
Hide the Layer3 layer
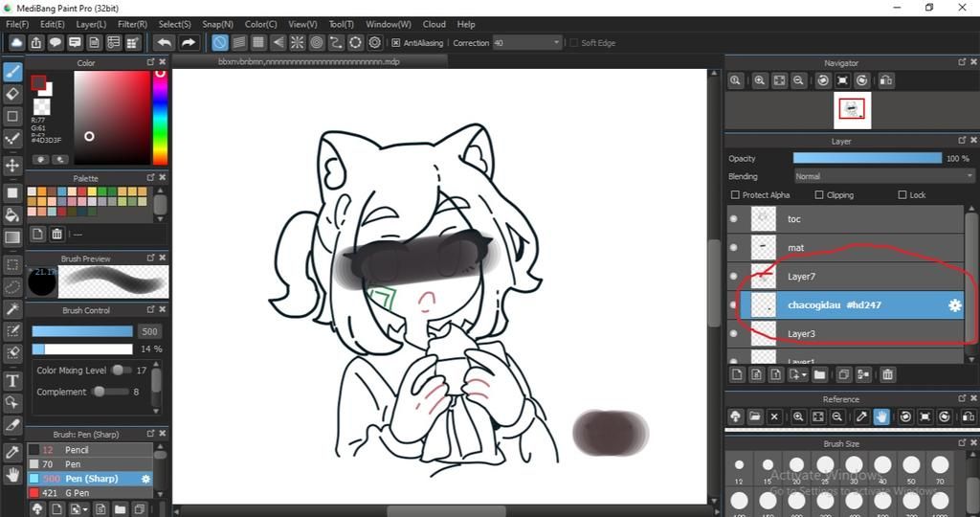point(734,333)
